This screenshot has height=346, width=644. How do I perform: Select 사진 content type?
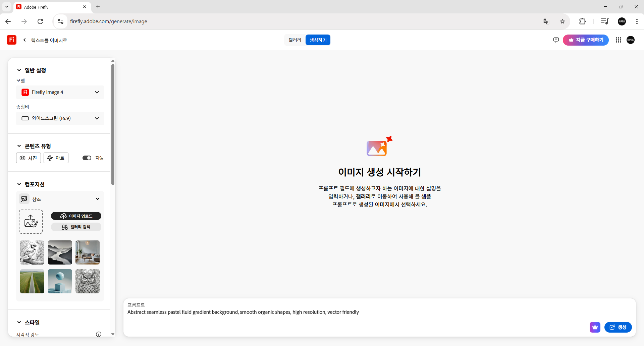pos(29,158)
